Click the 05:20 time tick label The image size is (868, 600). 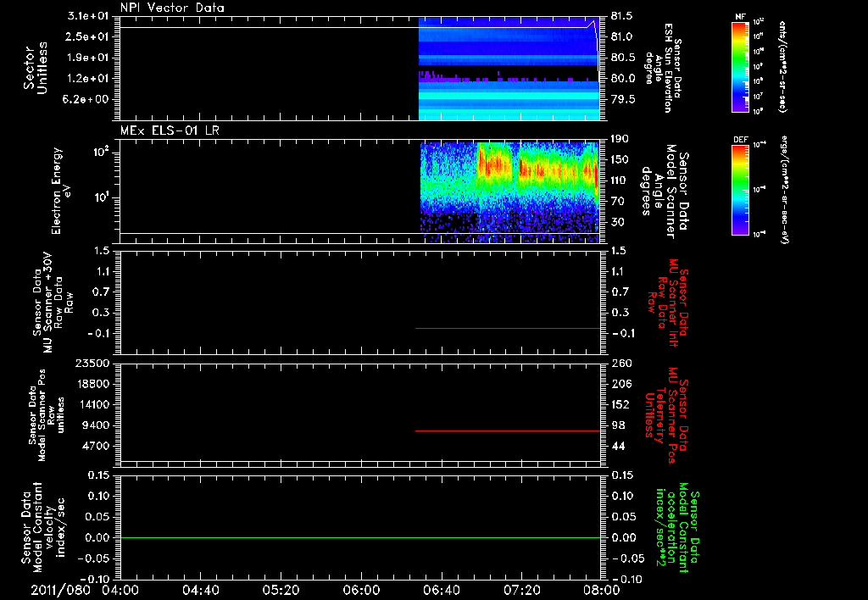281,590
